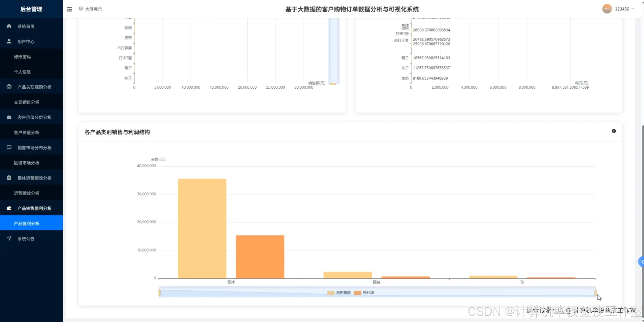Go to 修改密码 page
644x322 pixels.
click(x=22, y=57)
